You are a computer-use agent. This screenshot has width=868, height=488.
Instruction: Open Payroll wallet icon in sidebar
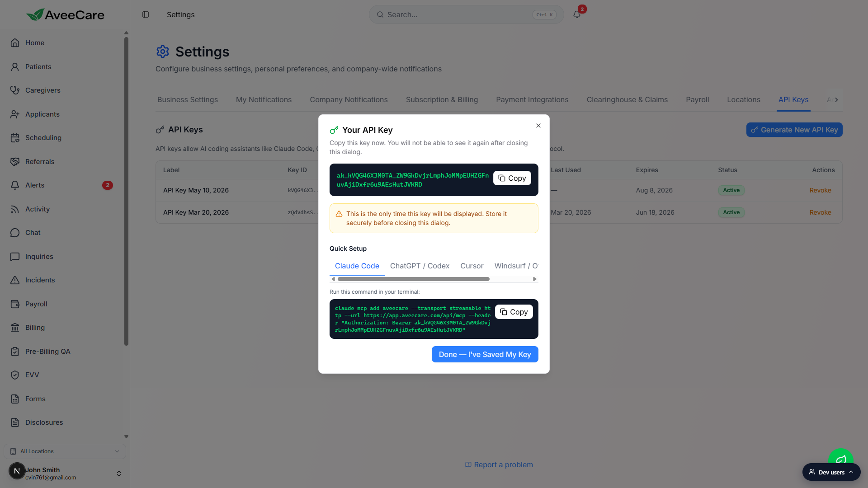[15, 304]
